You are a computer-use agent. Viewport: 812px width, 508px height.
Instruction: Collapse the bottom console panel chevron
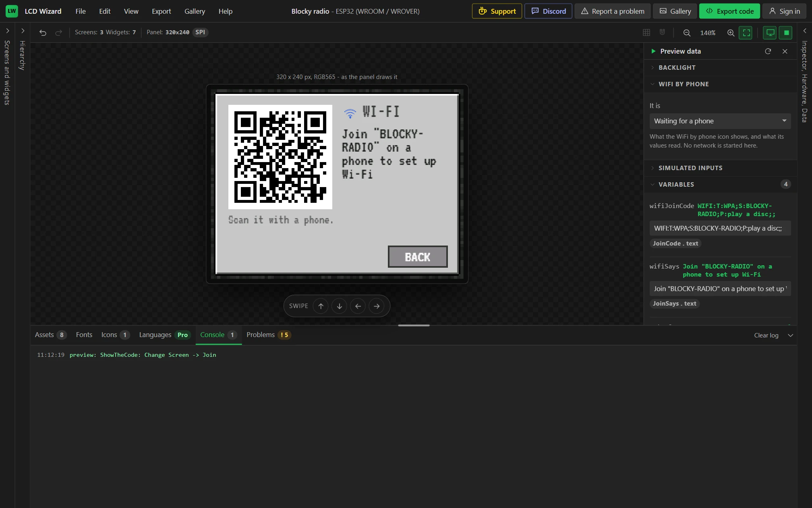(790, 335)
